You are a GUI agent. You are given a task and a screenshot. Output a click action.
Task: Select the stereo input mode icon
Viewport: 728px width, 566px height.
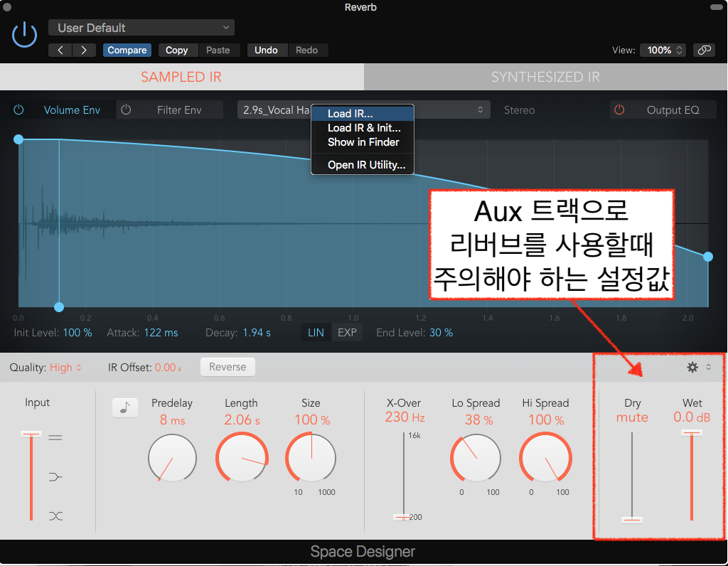tap(55, 437)
